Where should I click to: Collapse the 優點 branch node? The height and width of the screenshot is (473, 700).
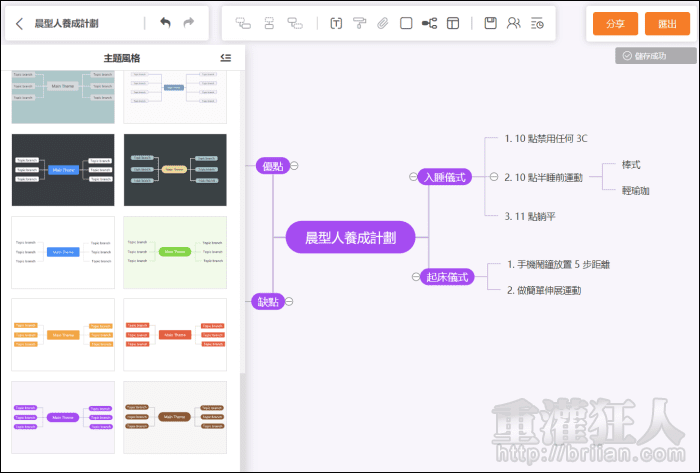click(x=295, y=166)
